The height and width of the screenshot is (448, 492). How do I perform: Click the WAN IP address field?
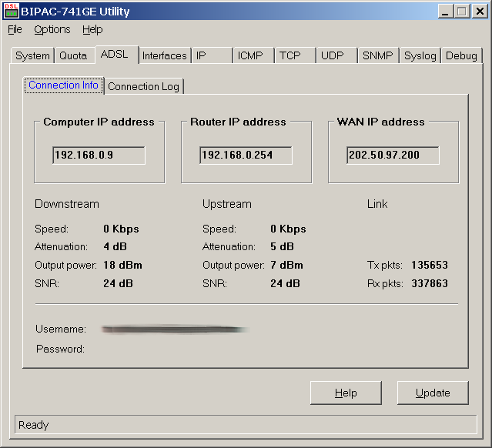coord(393,155)
